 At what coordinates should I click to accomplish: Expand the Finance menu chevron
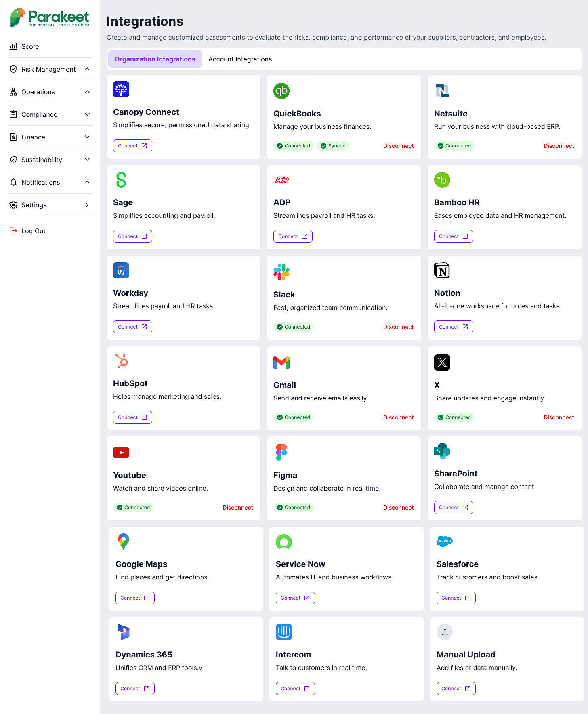point(87,137)
